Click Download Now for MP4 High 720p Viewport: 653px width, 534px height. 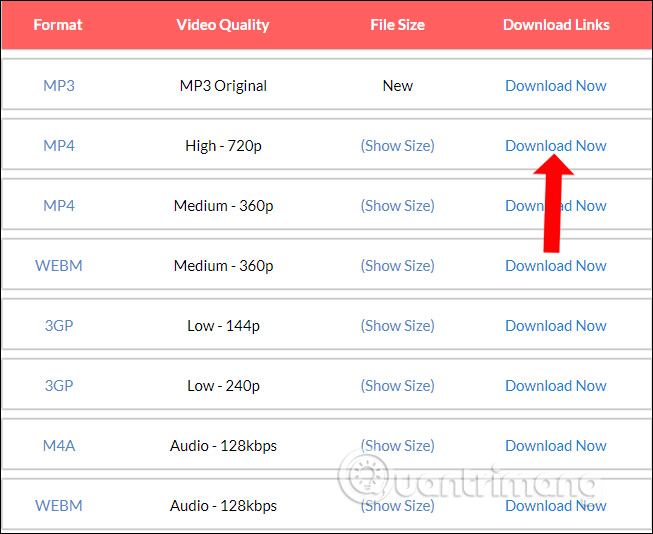pos(556,146)
